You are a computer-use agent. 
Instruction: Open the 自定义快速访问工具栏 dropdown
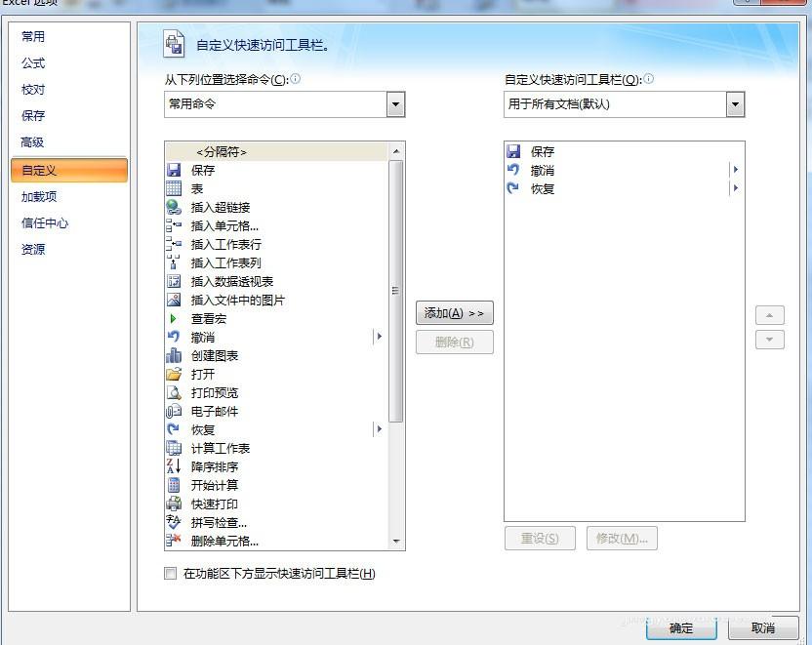(x=735, y=104)
